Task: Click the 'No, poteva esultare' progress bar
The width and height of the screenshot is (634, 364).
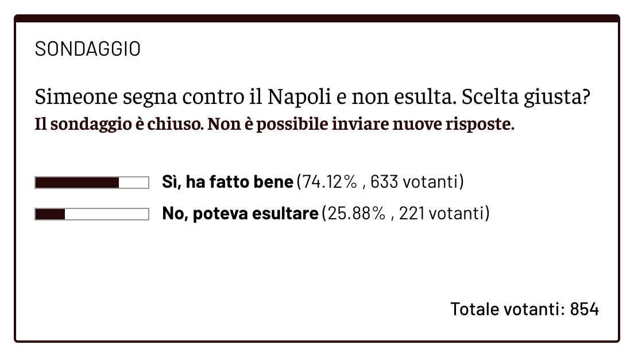Action: pos(92,214)
